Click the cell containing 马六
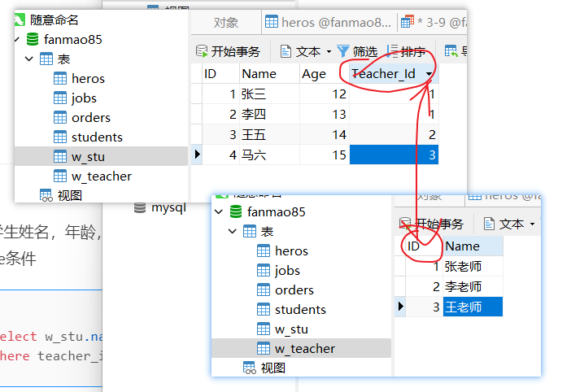This screenshot has height=392, width=571. pos(269,155)
